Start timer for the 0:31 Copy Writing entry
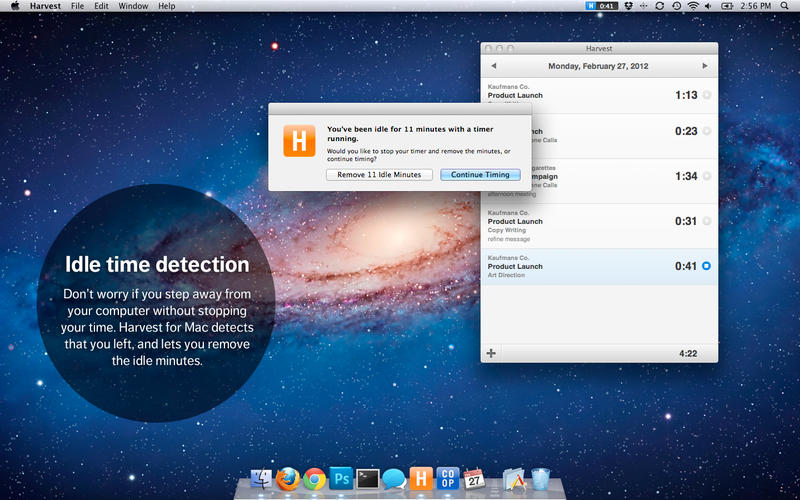Screen dimensions: 800x500 706,221
